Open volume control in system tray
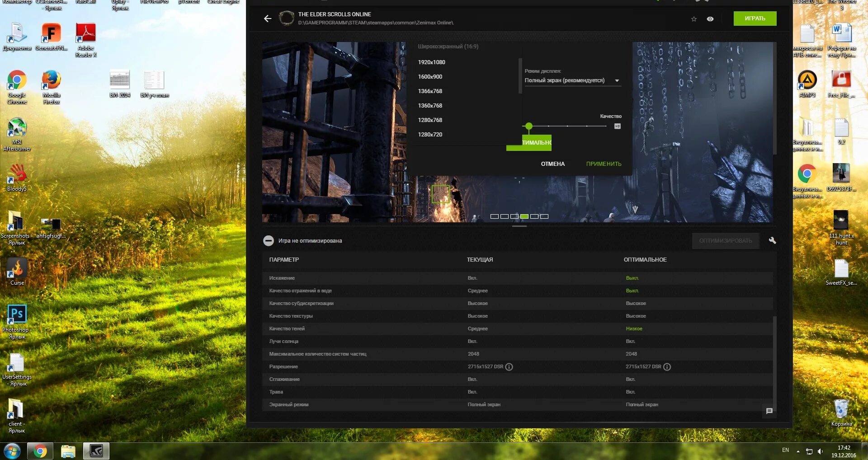The height and width of the screenshot is (460, 868). click(x=820, y=451)
